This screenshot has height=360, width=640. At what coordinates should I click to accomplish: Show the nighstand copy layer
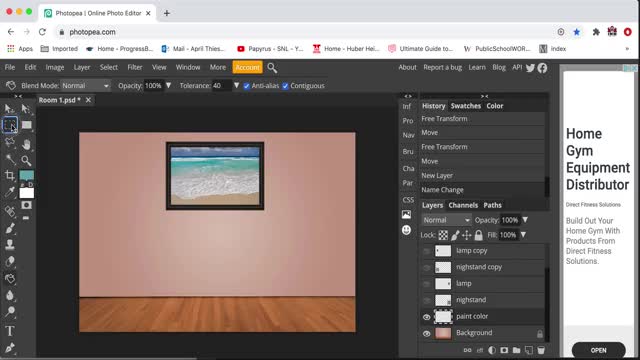pos(427,267)
